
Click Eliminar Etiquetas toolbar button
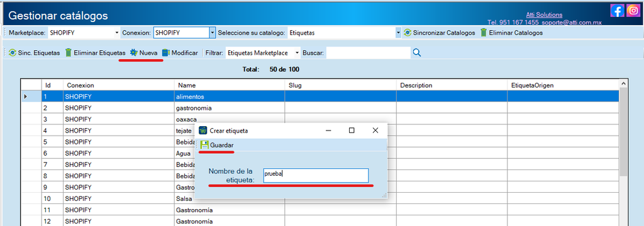click(x=96, y=53)
